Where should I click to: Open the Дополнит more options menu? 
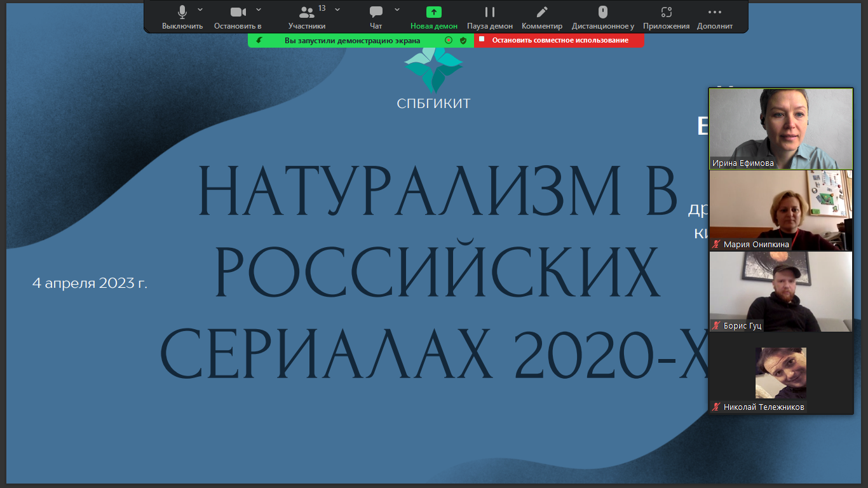pyautogui.click(x=715, y=12)
